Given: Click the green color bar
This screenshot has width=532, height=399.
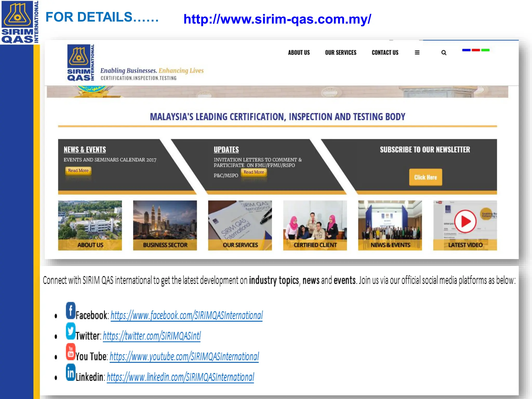Looking at the screenshot, I should click(485, 50).
